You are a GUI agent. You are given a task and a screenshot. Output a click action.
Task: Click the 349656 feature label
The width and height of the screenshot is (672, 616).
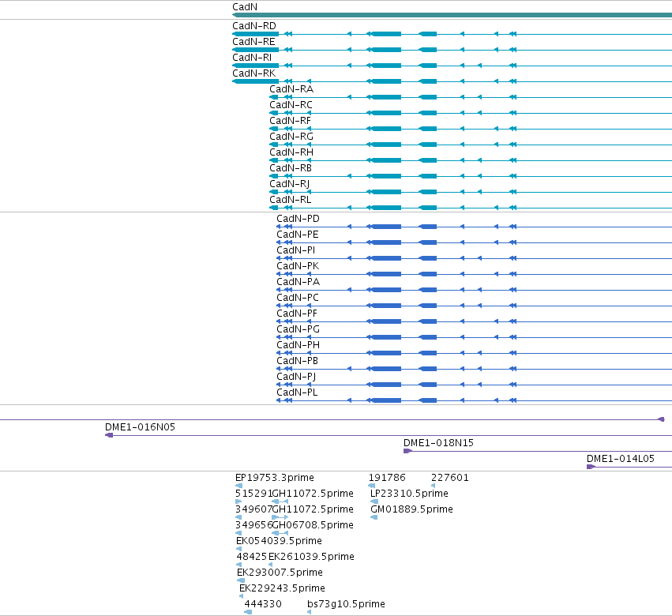click(253, 525)
